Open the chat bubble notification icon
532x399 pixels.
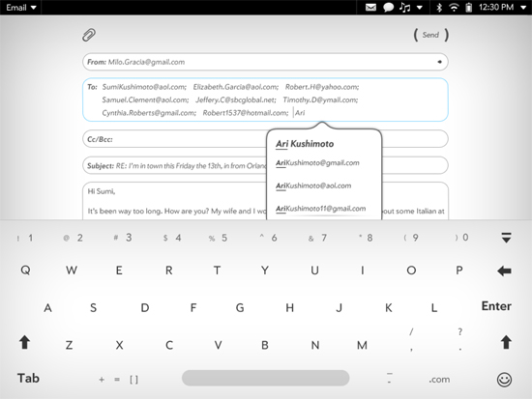click(388, 7)
